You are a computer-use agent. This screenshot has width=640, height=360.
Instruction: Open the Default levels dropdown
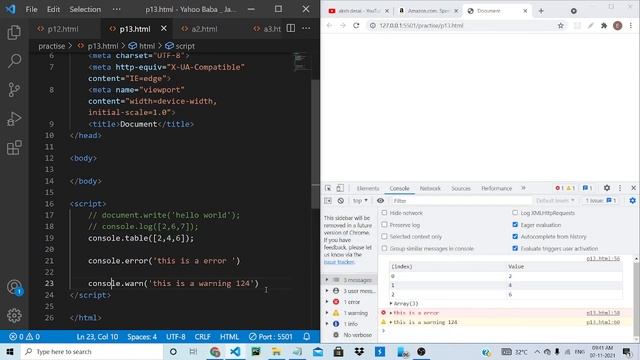click(x=555, y=201)
